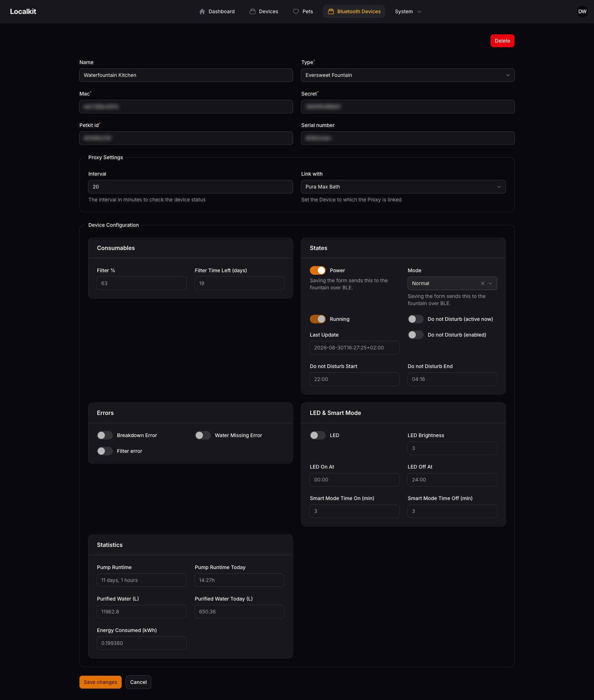Screen dimensions: 594x700
Task: Open the Bluetooth Devices tab
Action: click(354, 11)
